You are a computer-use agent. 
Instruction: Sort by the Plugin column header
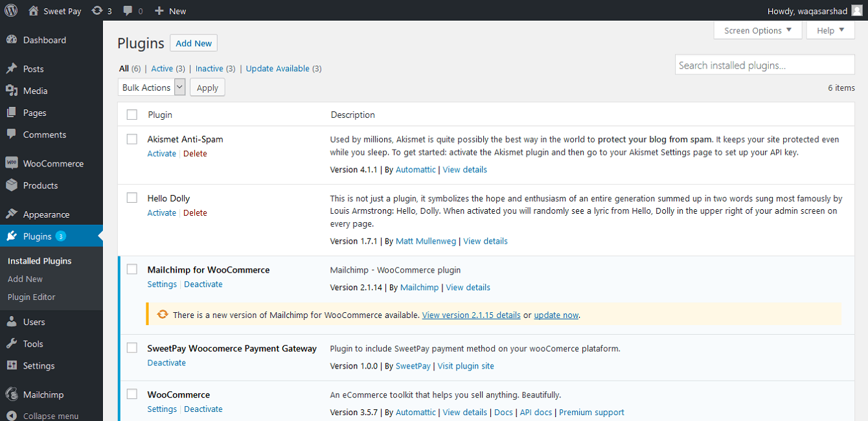click(x=160, y=115)
